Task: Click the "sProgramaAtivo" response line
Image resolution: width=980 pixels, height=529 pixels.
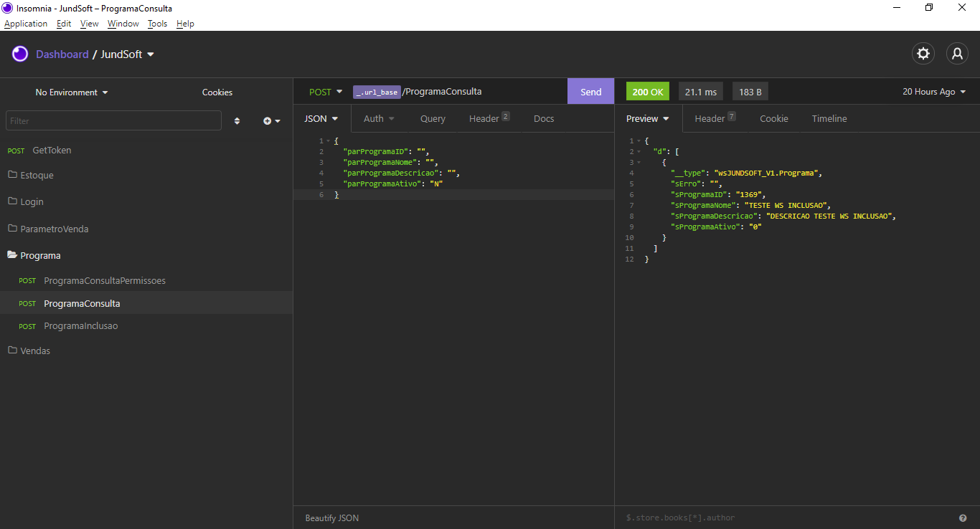Action: (x=716, y=227)
